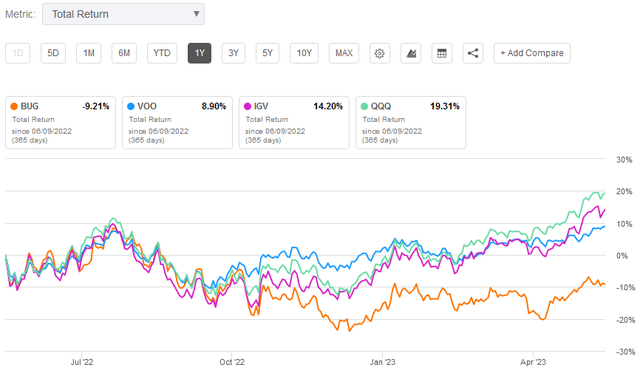Click the 0% y-axis label
Screen dimensions: 640x376
[x=622, y=256]
